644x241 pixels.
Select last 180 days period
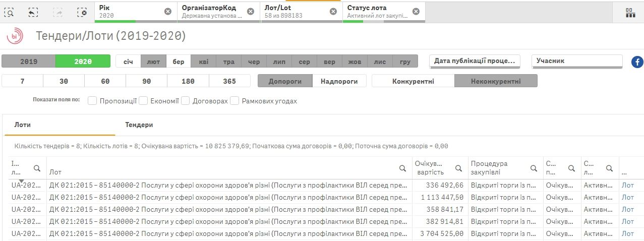[x=188, y=81]
